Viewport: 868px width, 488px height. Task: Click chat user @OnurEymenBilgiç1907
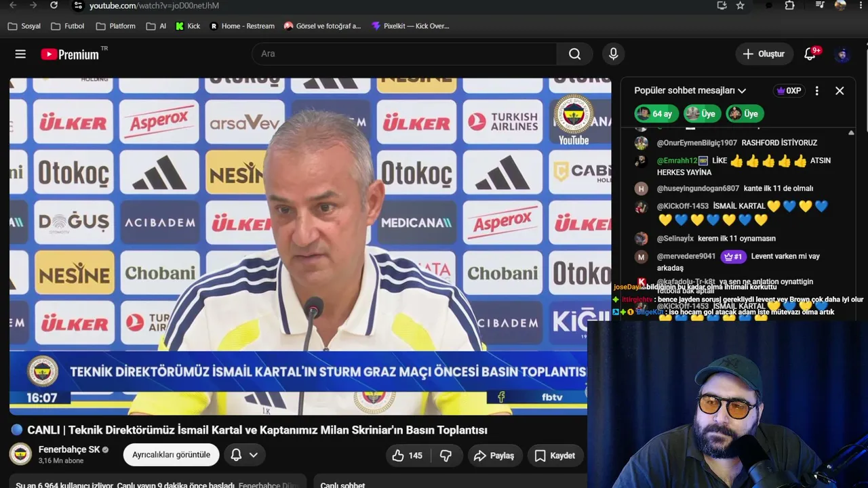[x=696, y=143]
